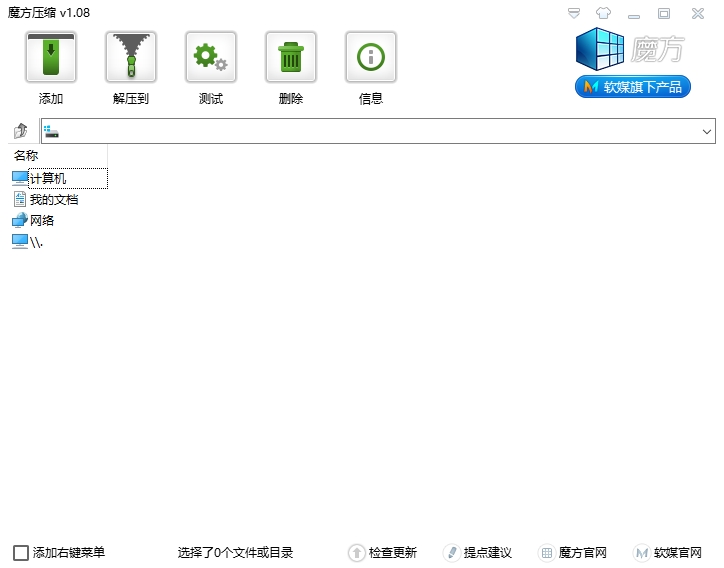Screen dimensions: 724x568
Task: Open the 提点建议 feedback link
Action: click(478, 553)
